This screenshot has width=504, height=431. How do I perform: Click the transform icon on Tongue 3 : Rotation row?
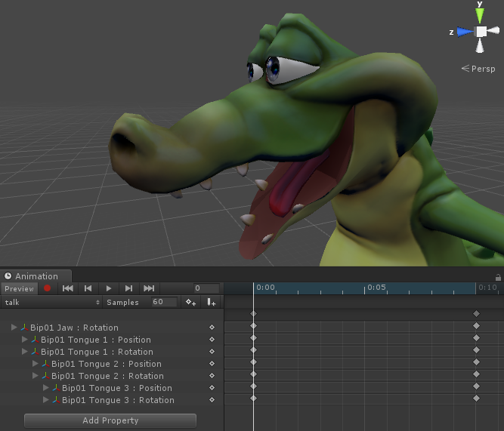pyautogui.click(x=56, y=400)
